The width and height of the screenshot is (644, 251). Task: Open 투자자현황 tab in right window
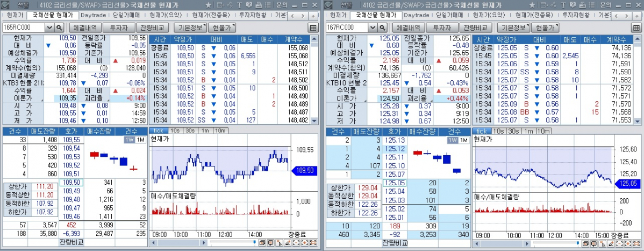click(x=576, y=15)
